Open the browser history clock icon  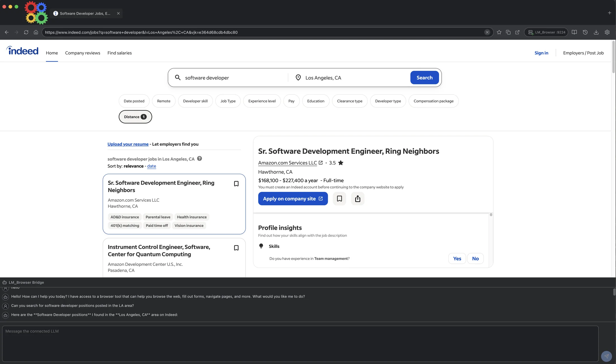point(585,32)
